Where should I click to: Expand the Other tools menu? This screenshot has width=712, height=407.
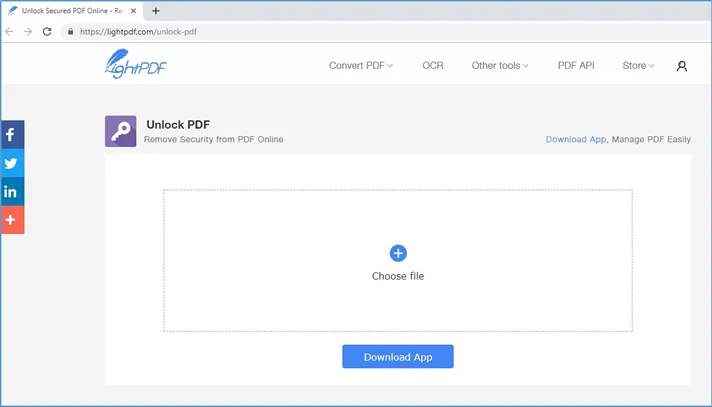coord(499,65)
